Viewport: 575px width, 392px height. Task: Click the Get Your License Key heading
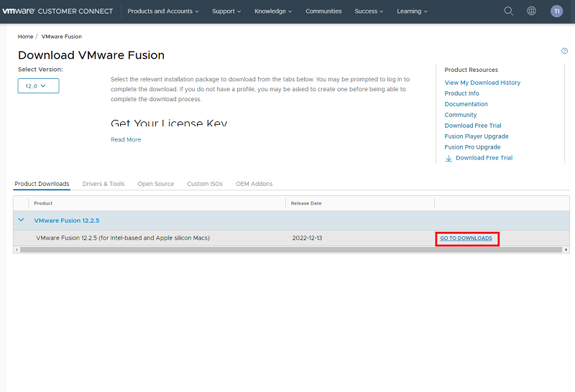[169, 123]
